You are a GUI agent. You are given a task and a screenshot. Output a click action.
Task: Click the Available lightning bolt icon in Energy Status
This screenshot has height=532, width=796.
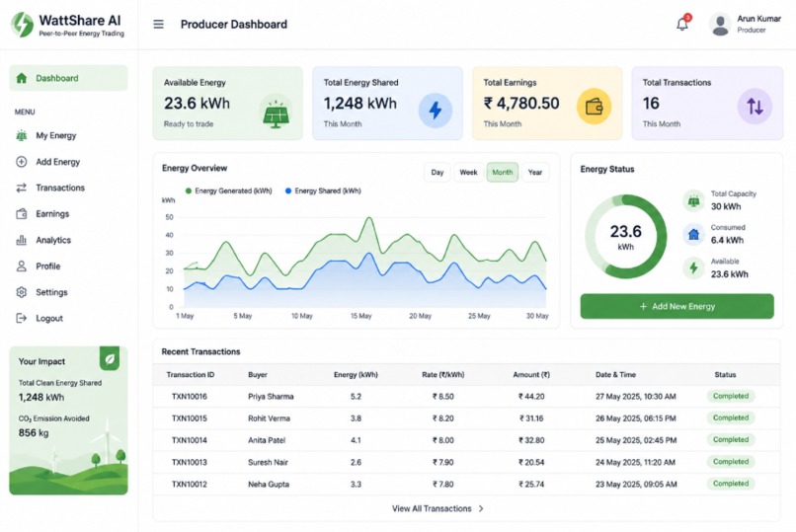[693, 267]
